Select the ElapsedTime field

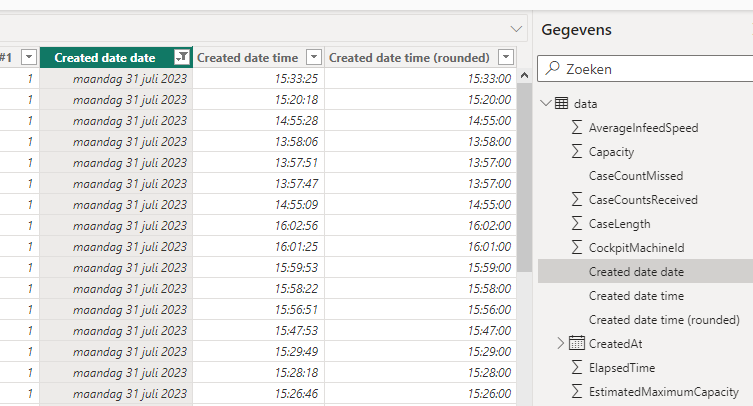pos(622,368)
